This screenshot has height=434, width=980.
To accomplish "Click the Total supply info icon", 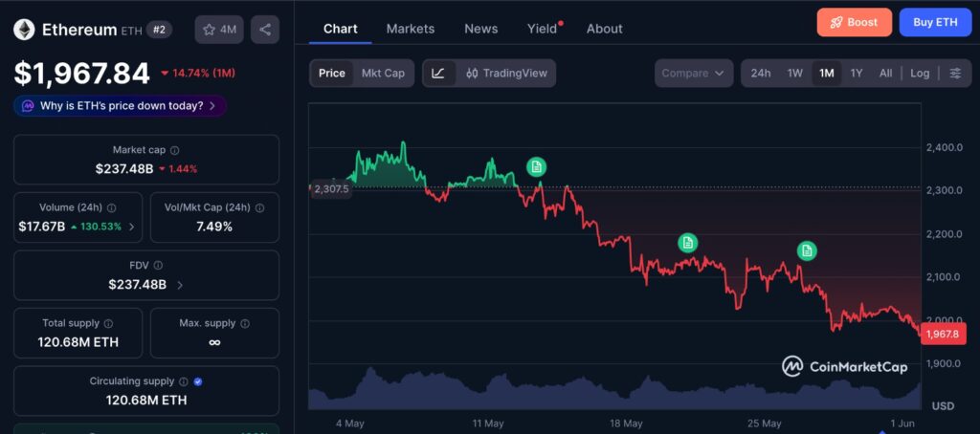I will (108, 323).
